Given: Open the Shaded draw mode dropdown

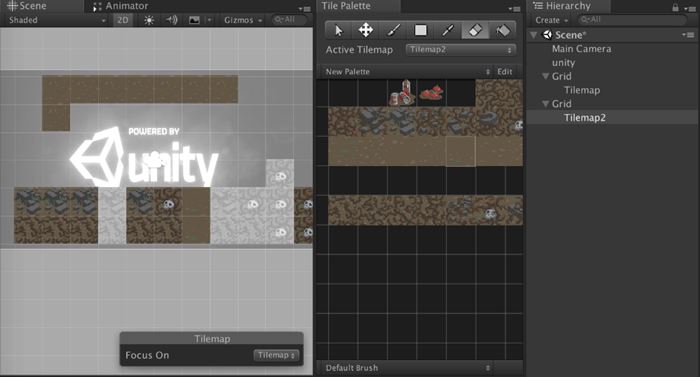Looking at the screenshot, I should 57,20.
